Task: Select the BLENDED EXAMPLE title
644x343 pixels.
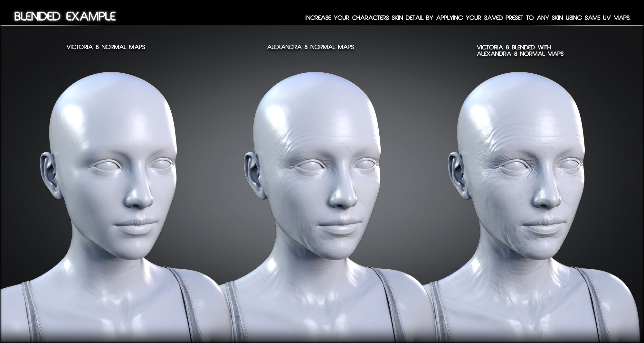Action: (64, 14)
